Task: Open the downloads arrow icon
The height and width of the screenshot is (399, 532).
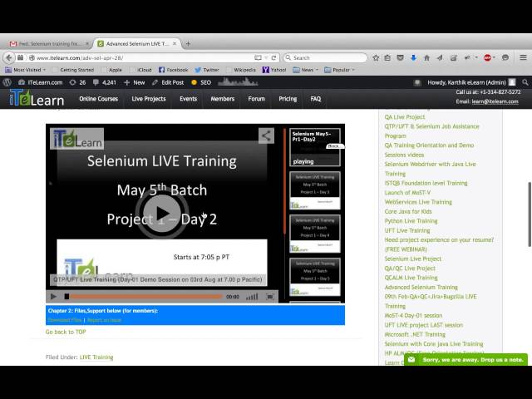Action: click(x=413, y=57)
